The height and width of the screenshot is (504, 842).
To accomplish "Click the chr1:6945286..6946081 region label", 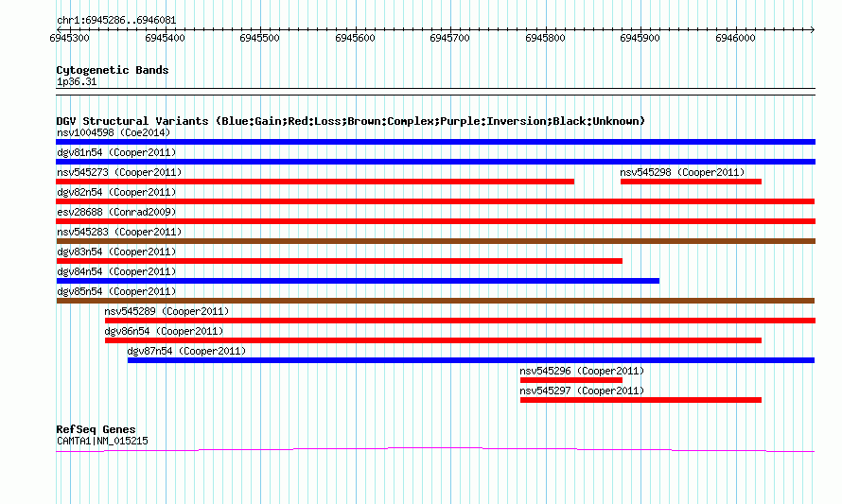I will point(116,21).
